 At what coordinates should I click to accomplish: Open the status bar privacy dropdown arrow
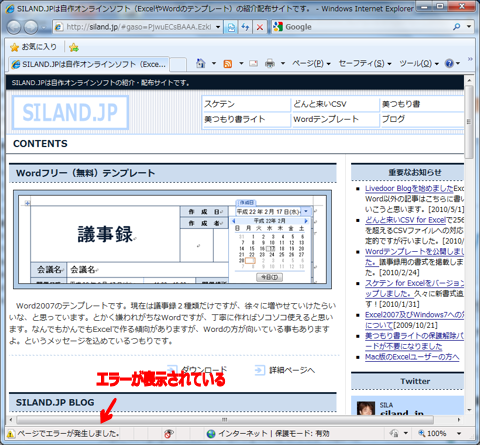point(406,433)
